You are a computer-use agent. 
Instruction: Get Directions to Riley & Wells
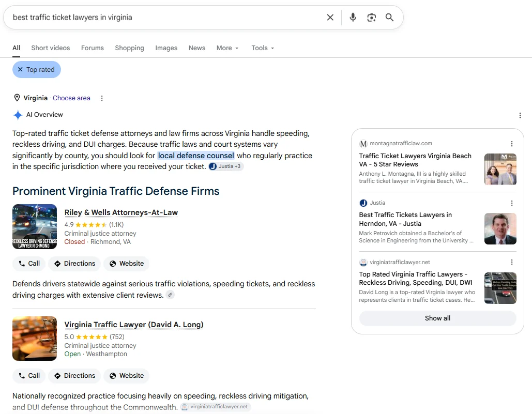point(74,264)
